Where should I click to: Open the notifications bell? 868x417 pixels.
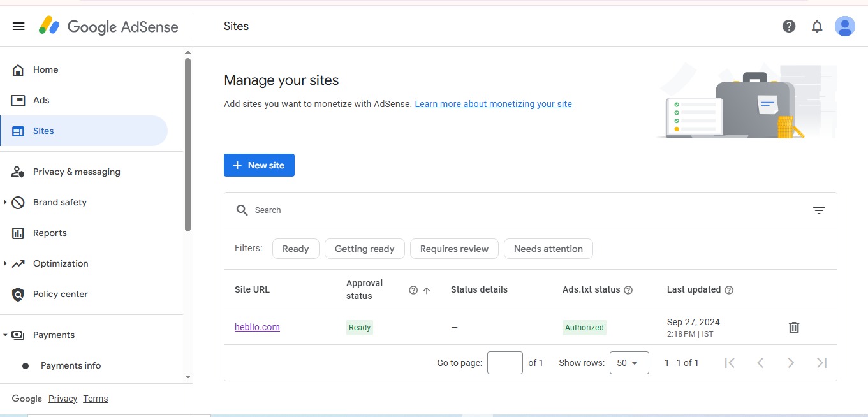817,26
